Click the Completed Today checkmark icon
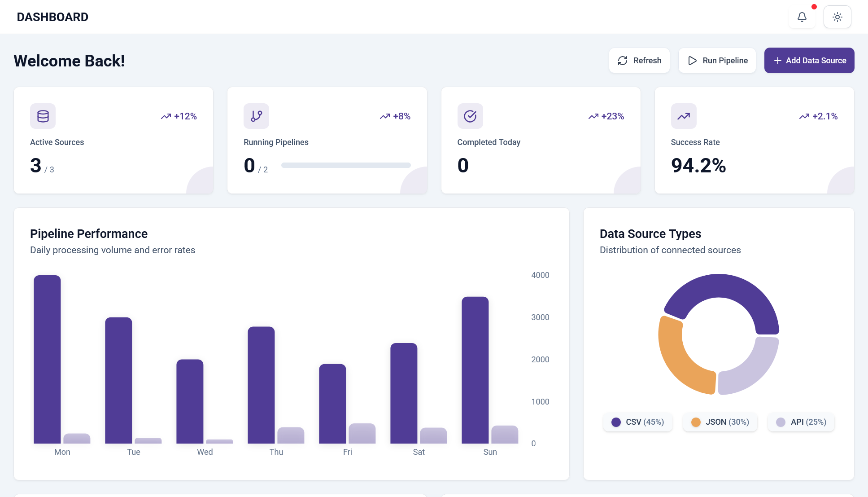The image size is (868, 497). point(470,116)
